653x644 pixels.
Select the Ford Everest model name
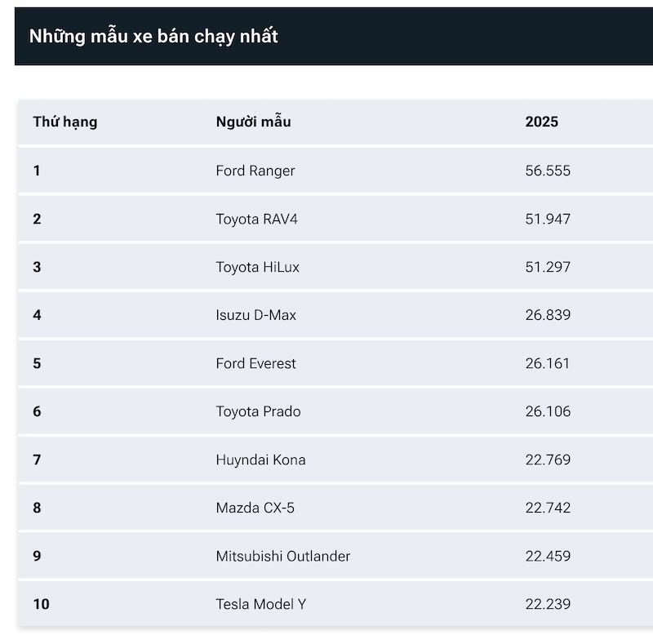[255, 363]
